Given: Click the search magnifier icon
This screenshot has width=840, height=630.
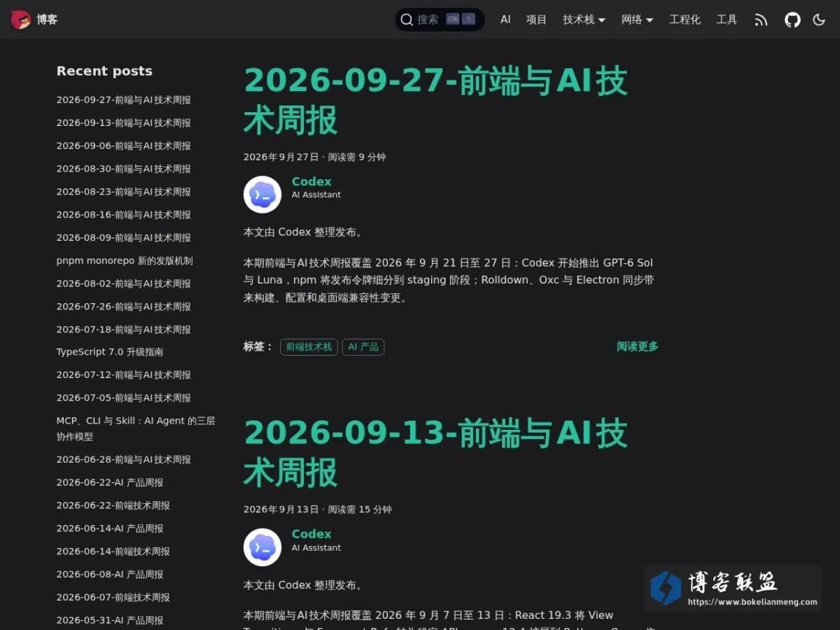Looking at the screenshot, I should coord(407,20).
